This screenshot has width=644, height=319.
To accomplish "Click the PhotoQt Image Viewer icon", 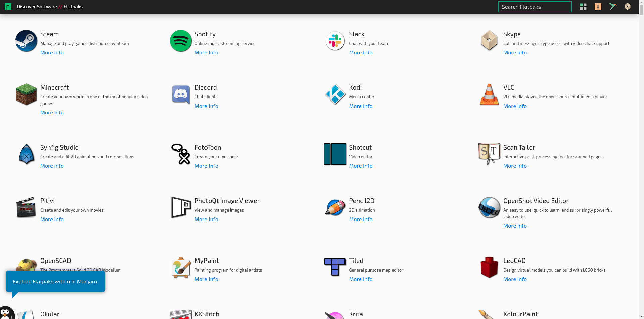I will 181,207.
